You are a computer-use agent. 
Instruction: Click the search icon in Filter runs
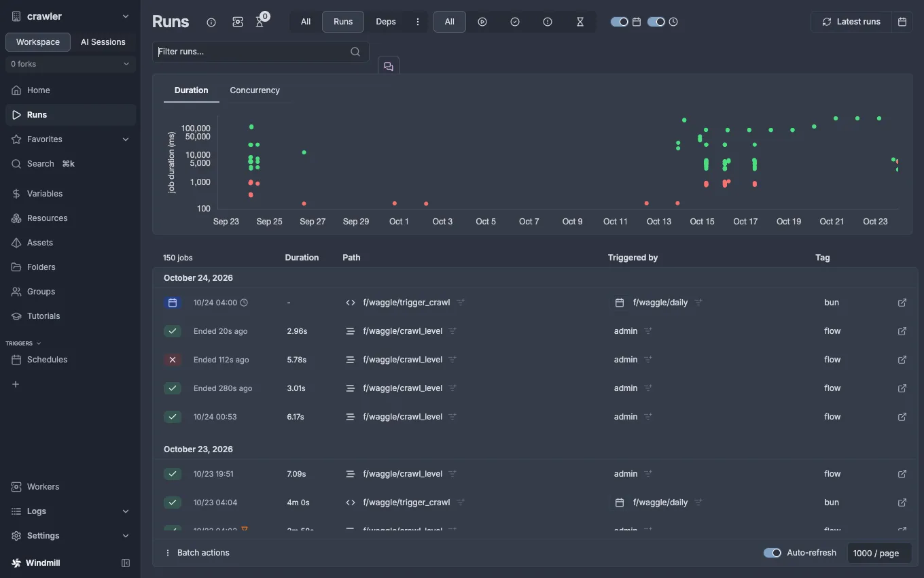(355, 52)
